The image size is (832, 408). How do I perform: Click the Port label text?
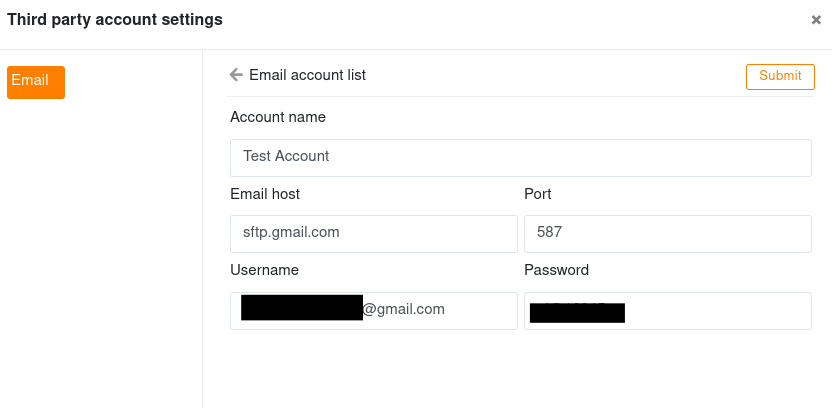coord(538,194)
